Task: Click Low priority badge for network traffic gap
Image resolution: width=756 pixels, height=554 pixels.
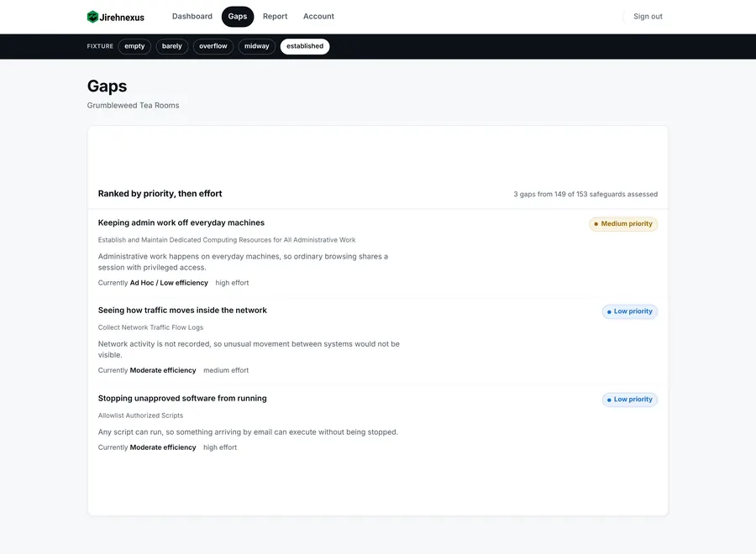Action: (x=630, y=311)
